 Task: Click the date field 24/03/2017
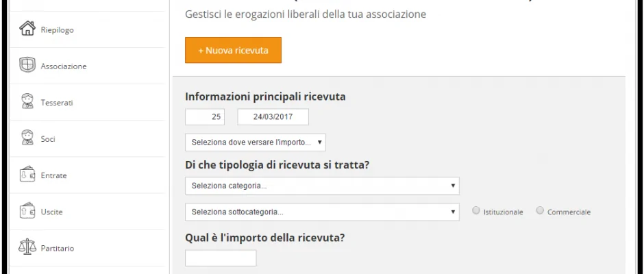273,116
